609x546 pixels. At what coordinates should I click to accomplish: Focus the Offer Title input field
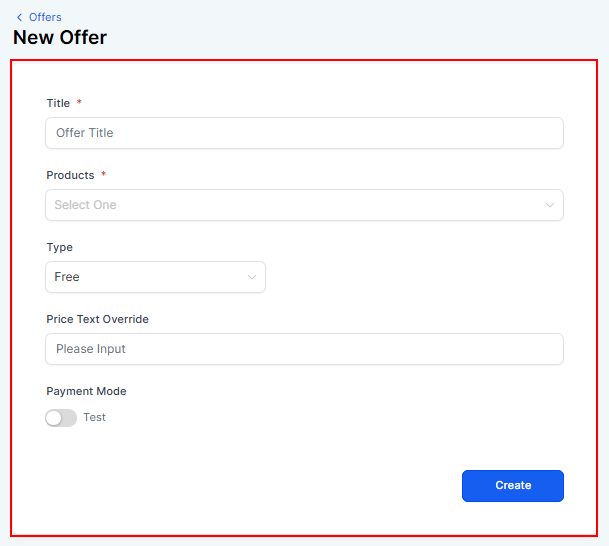pos(304,133)
